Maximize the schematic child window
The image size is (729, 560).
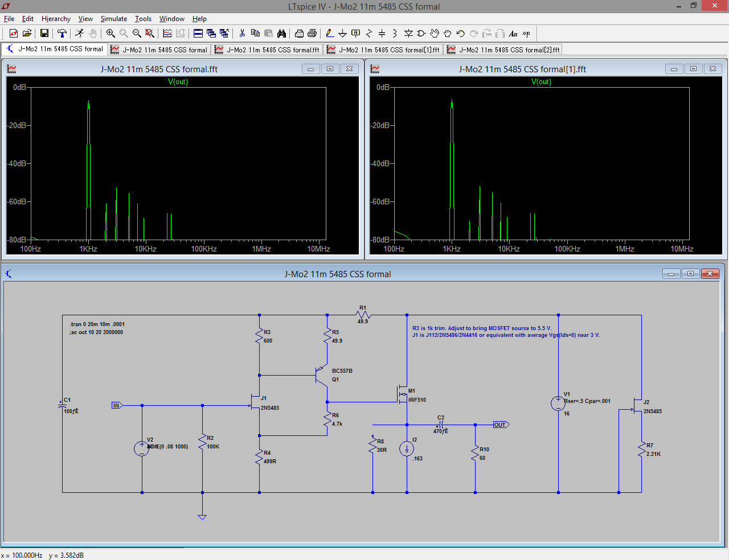coord(690,274)
